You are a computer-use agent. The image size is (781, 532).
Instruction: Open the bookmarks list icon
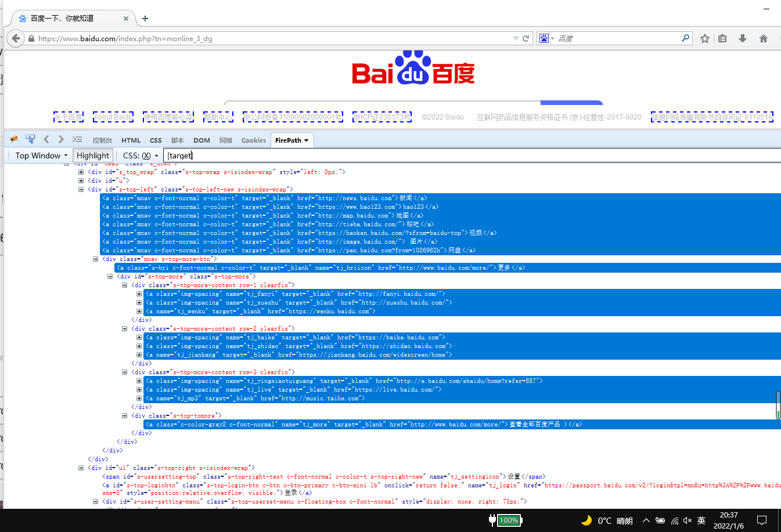(722, 38)
